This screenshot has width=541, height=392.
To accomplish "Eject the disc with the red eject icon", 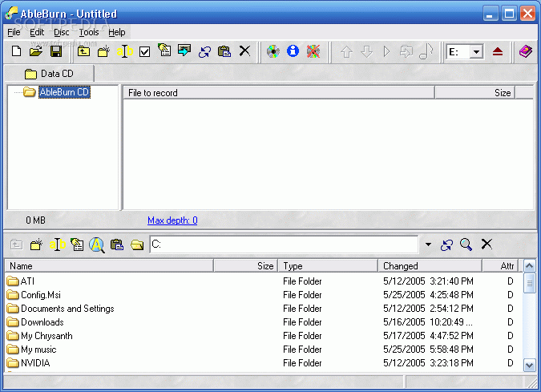I will point(498,52).
